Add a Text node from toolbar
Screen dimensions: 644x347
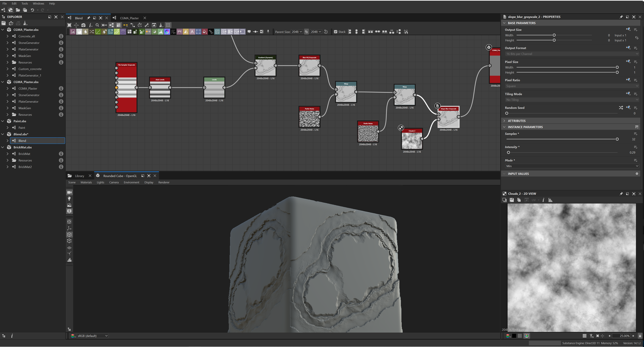[192, 32]
